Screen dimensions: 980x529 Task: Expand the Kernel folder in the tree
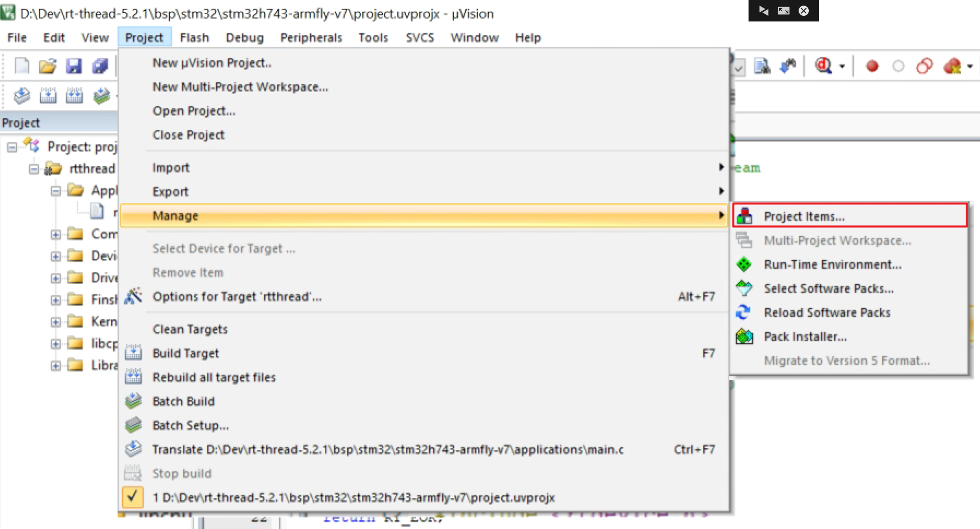click(x=56, y=321)
